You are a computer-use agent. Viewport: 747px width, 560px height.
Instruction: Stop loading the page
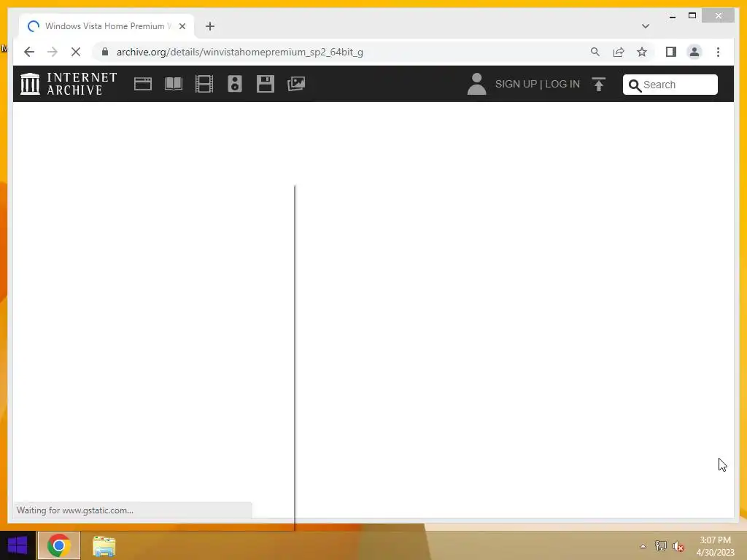coord(76,52)
